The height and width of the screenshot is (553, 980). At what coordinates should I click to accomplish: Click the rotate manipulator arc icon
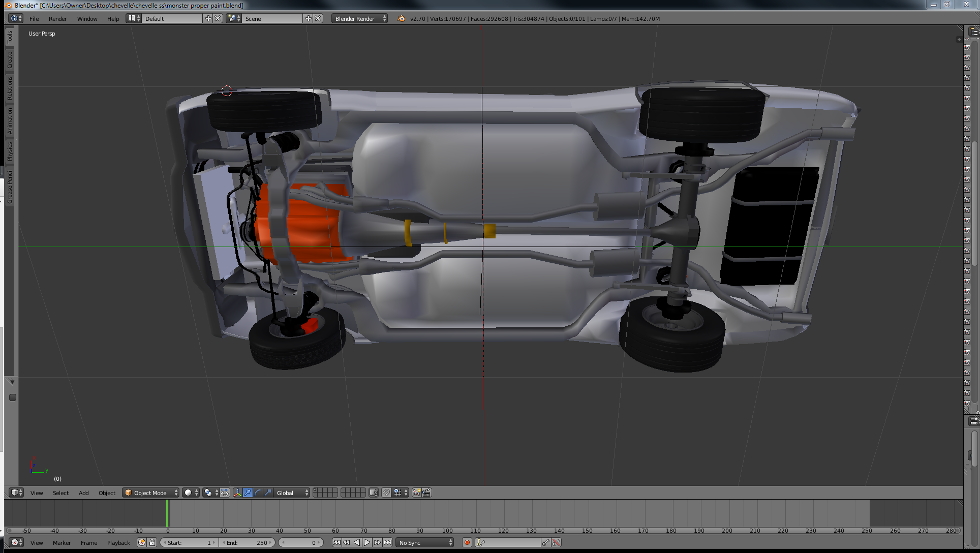(x=258, y=493)
